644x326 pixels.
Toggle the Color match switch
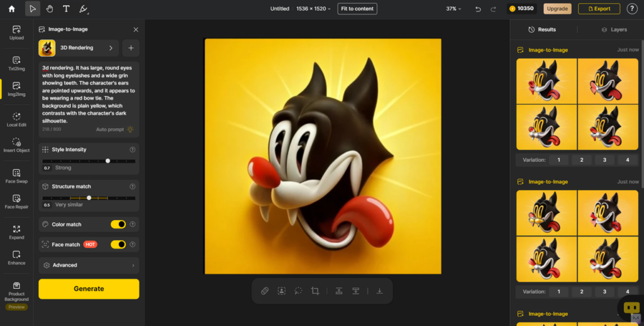pyautogui.click(x=118, y=224)
